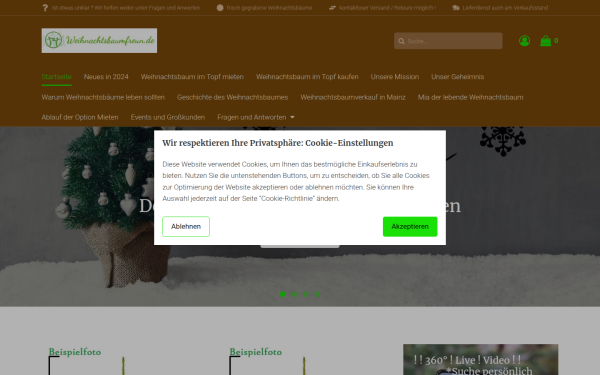Select third carousel slide dot
The width and height of the screenshot is (600, 375).
[x=306, y=294]
